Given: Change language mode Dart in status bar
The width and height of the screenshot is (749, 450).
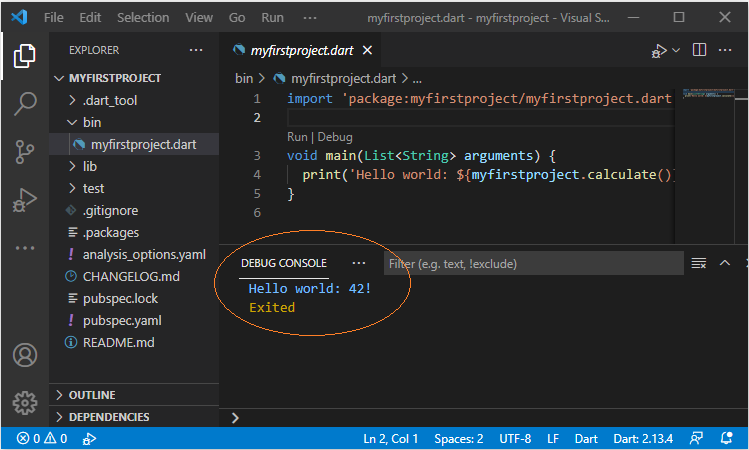Looking at the screenshot, I should coord(586,439).
